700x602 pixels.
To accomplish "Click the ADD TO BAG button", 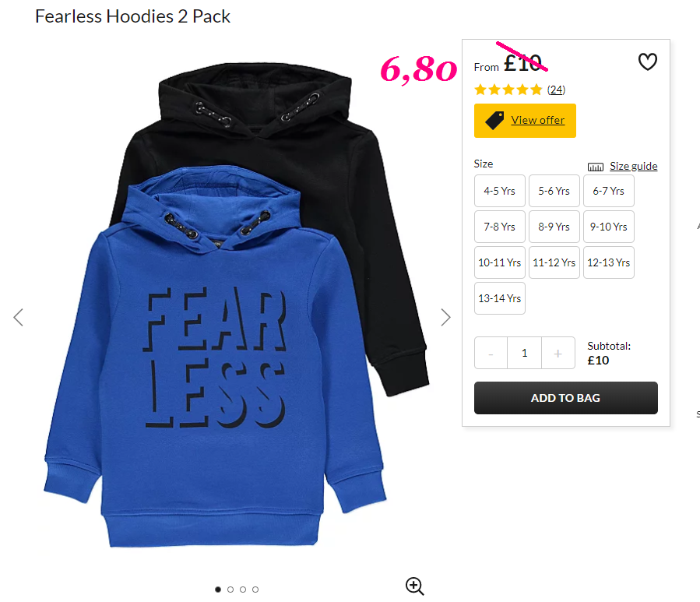I will (565, 398).
